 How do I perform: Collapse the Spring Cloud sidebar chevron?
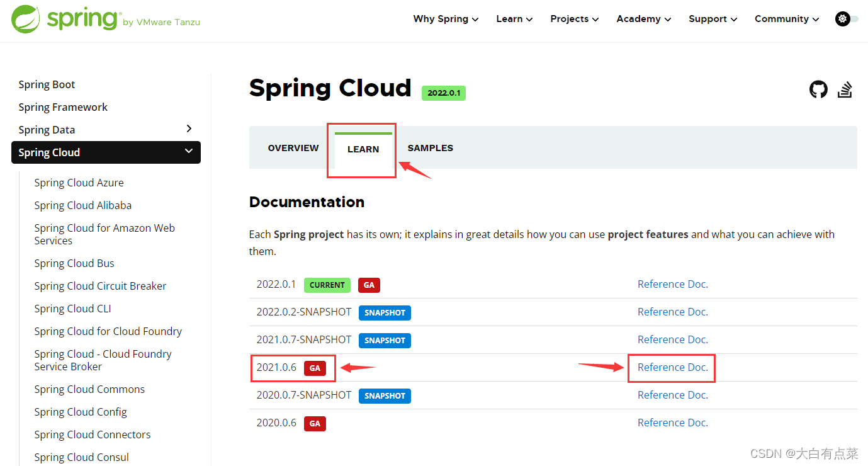point(188,151)
